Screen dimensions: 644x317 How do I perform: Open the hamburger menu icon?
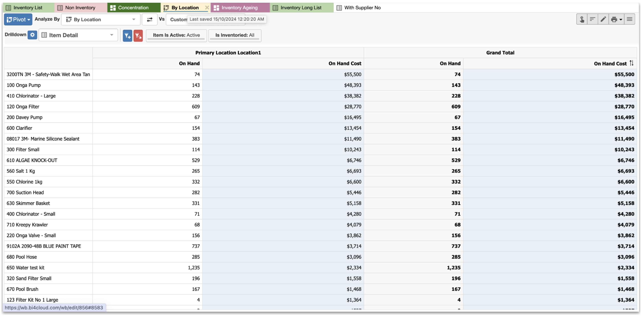[x=630, y=19]
